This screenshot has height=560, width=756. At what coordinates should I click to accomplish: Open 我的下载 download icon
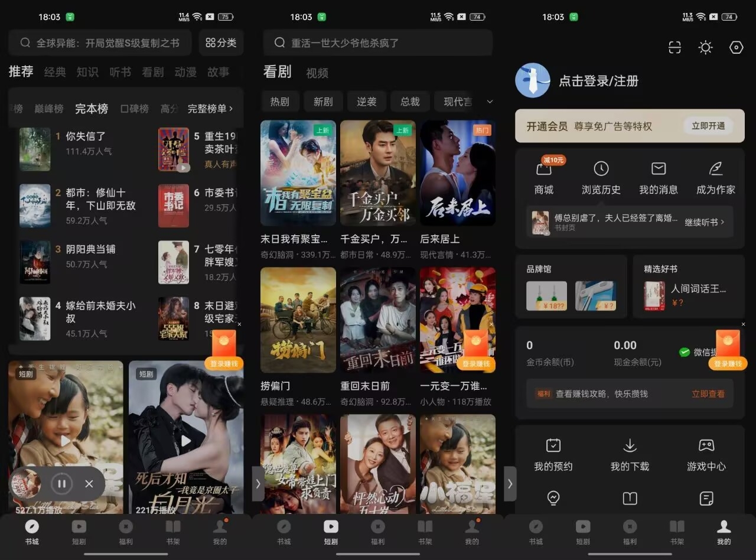[630, 446]
